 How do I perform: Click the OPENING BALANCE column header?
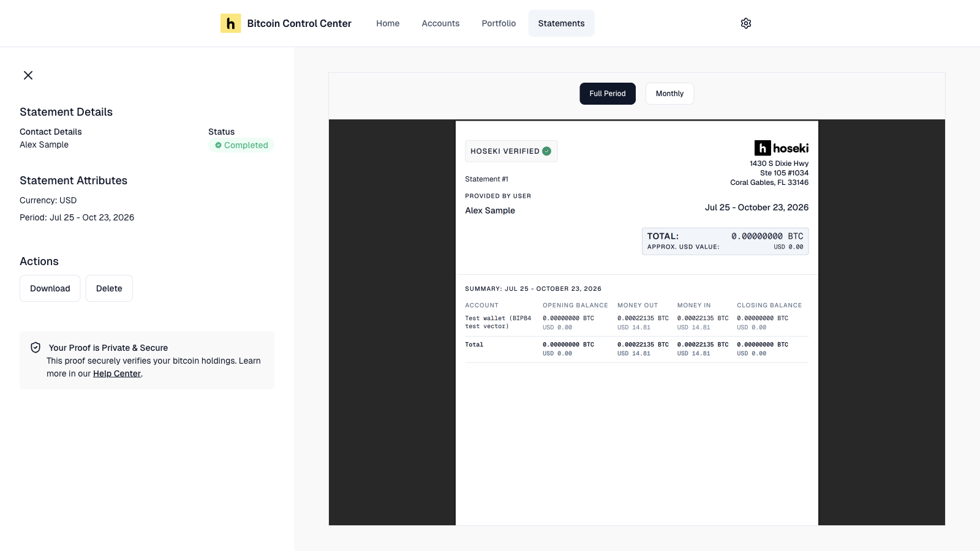tap(575, 305)
